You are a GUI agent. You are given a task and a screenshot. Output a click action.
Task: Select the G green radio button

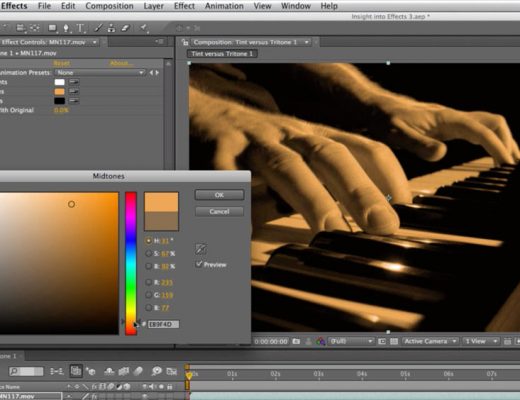click(149, 295)
